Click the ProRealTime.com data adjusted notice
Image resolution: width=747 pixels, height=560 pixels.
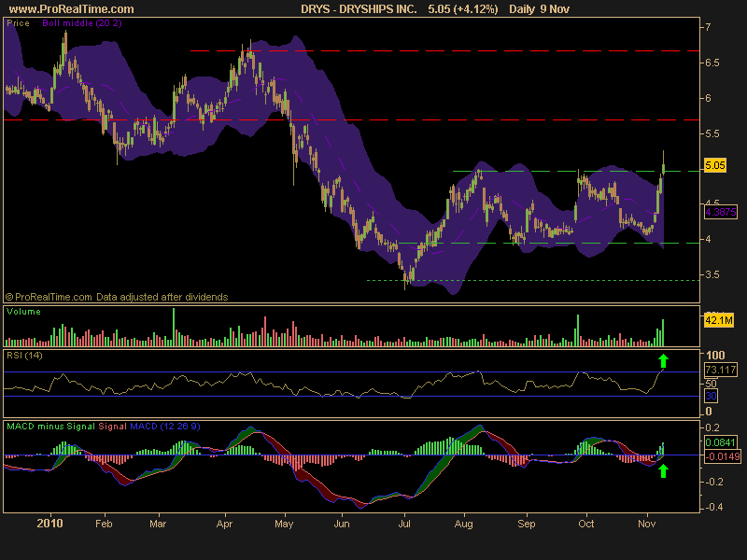coord(117,297)
